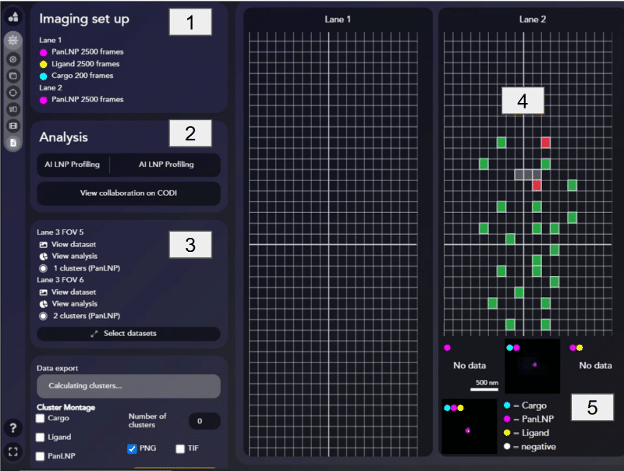Open the gear settings icon in sidebar

pyautogui.click(x=13, y=40)
